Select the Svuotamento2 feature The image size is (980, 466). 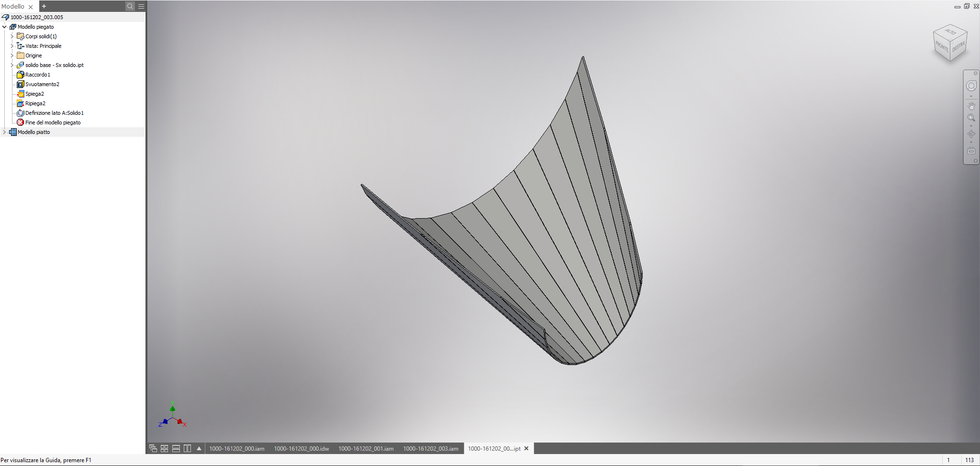[x=42, y=84]
